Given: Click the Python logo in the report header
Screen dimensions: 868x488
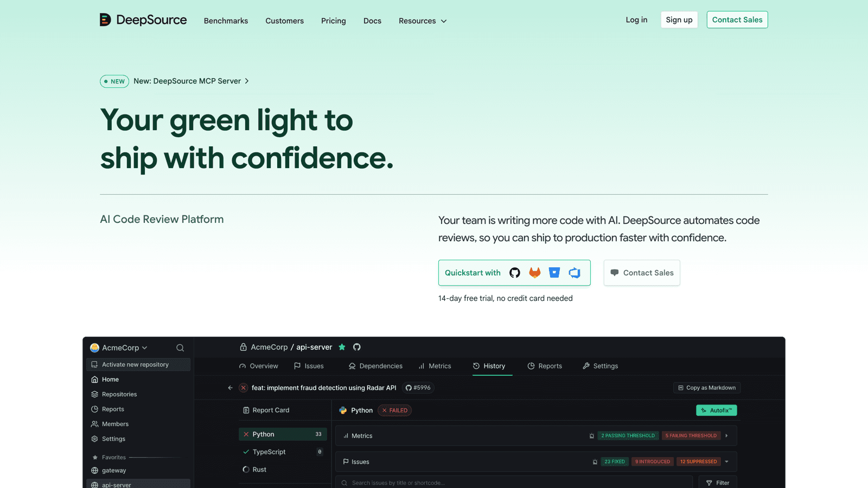Looking at the screenshot, I should point(343,410).
